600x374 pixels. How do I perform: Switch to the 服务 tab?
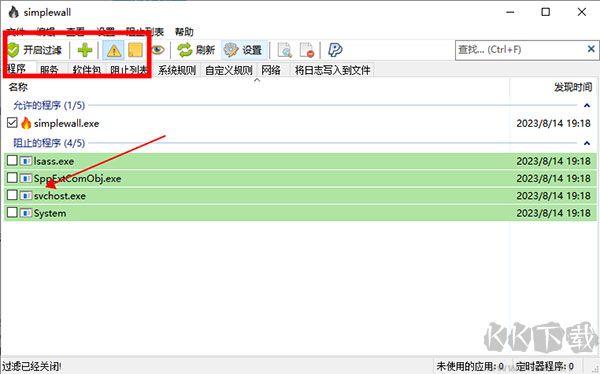click(x=49, y=70)
